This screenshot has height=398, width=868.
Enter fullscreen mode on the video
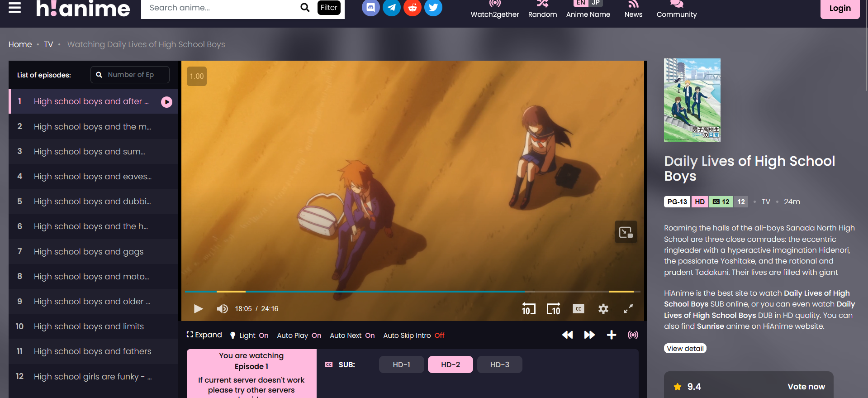[x=628, y=309]
